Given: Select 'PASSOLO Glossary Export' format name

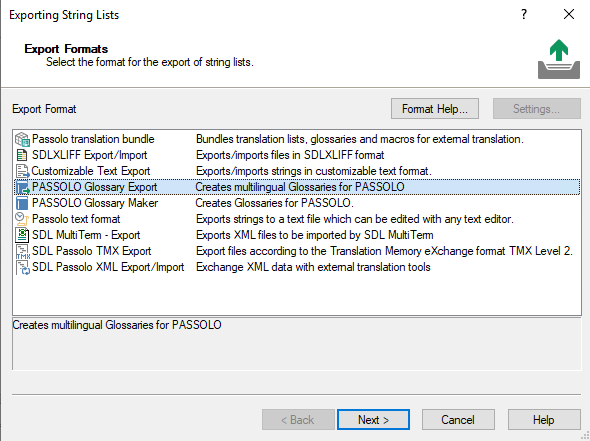Looking at the screenshot, I should [x=94, y=187].
